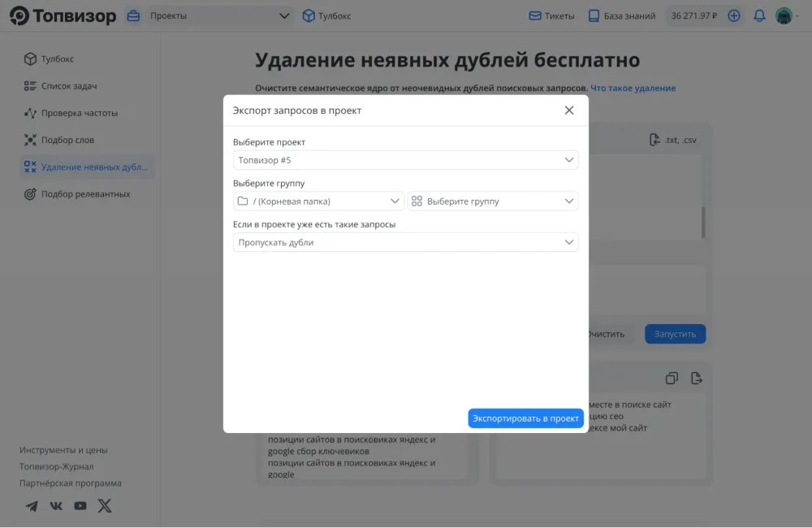Open the Выберите проект dropdown
812x528 pixels.
tap(405, 160)
